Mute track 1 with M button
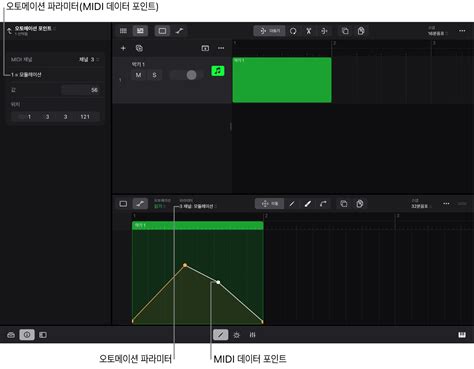Screen dimensions: 474x369 (x=138, y=75)
